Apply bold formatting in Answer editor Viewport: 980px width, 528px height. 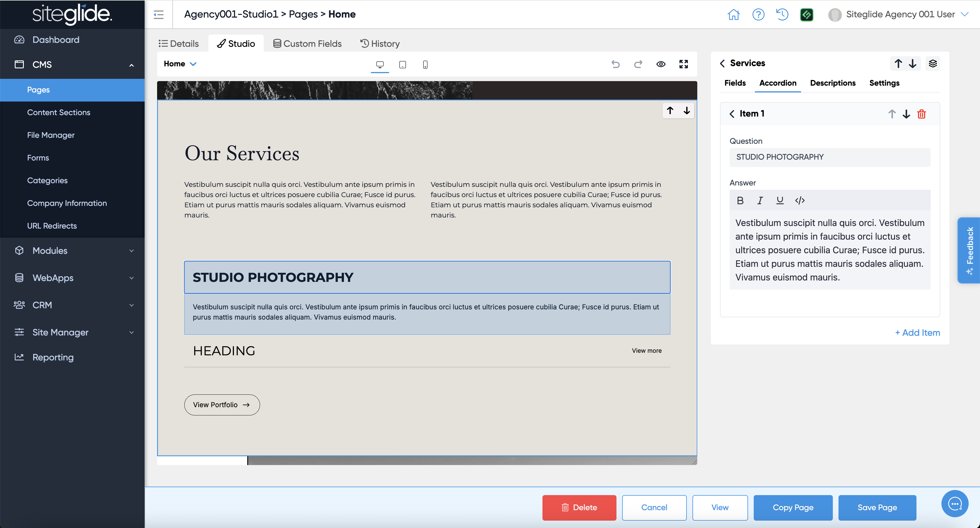pos(740,200)
